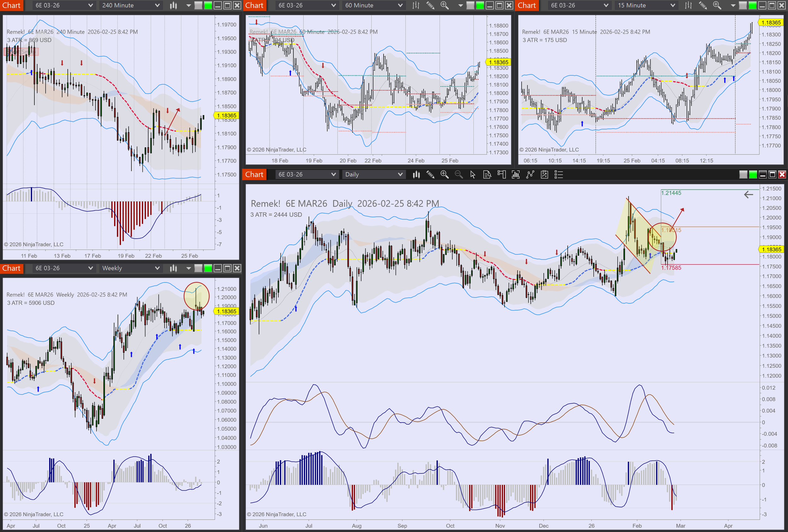Click the left arrow button on the Daily chart
The height and width of the screenshot is (532, 788).
748,195
